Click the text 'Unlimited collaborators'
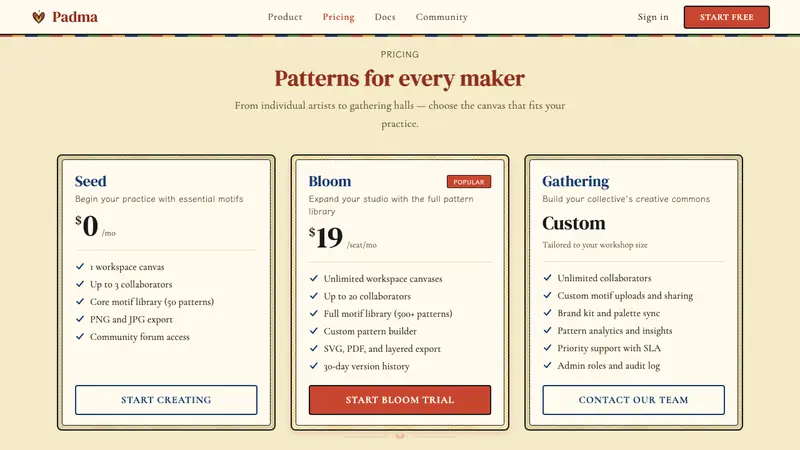This screenshot has width=800, height=450. 604,278
